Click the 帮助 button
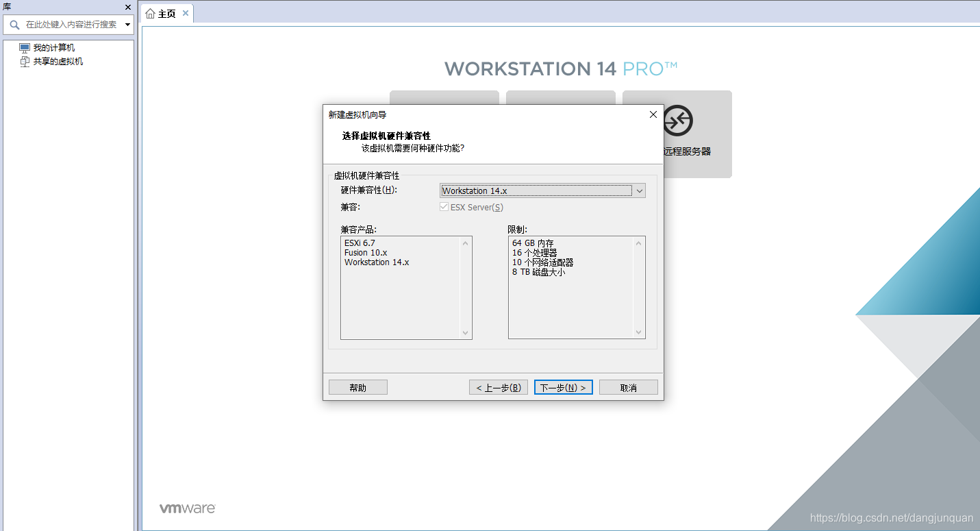Image resolution: width=980 pixels, height=531 pixels. coord(358,387)
